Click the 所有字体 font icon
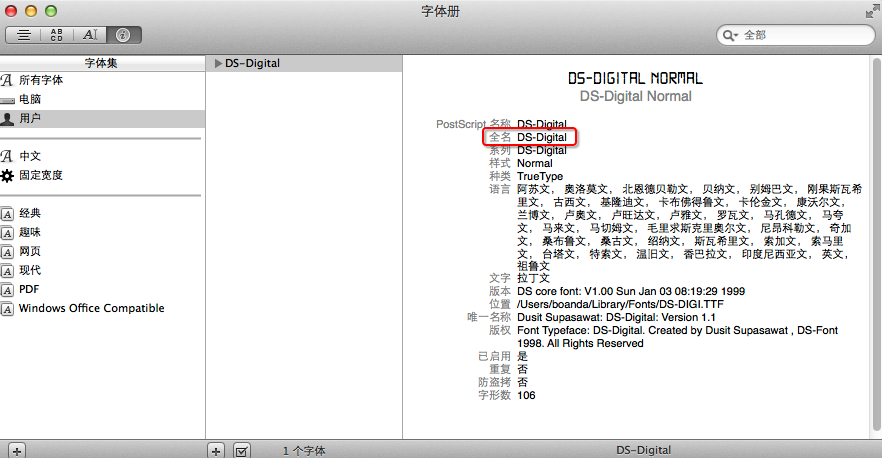This screenshot has width=882, height=458. pos(7,80)
